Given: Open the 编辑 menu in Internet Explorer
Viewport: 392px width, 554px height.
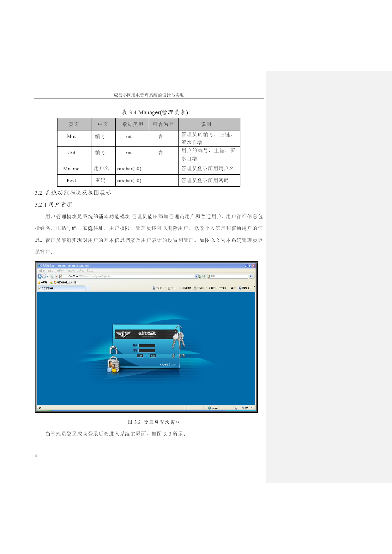Looking at the screenshot, I should coord(51,271).
